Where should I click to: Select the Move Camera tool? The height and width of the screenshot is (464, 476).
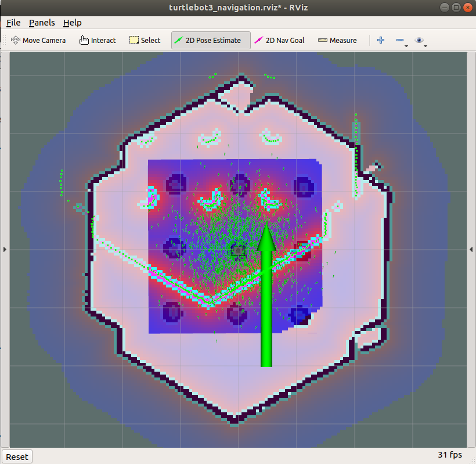tap(38, 40)
